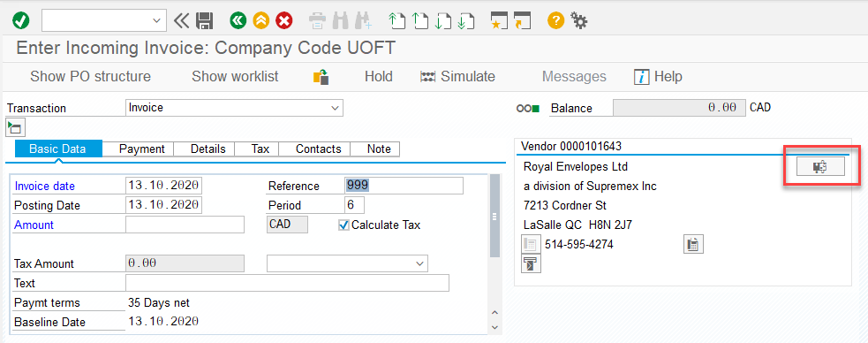Open the tax code dropdown
Screen dimensions: 868x343
420,263
